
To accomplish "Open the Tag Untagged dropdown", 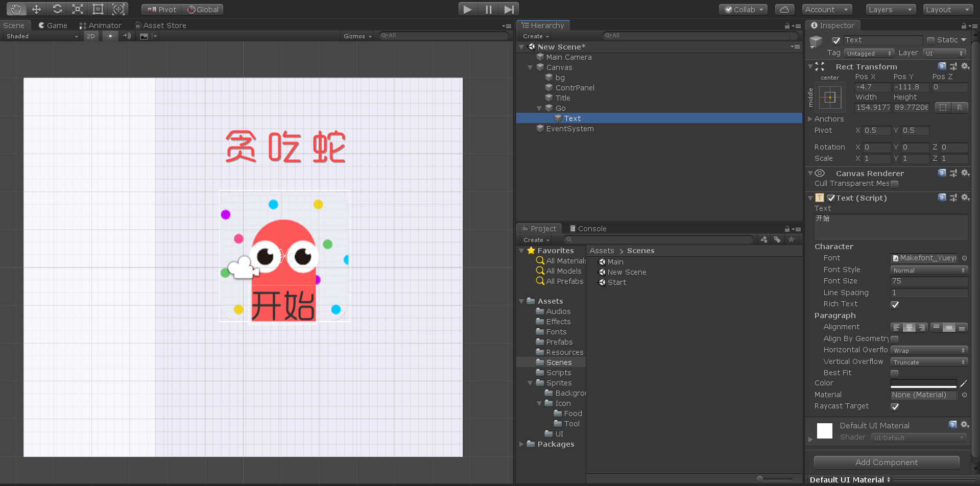I will 869,53.
